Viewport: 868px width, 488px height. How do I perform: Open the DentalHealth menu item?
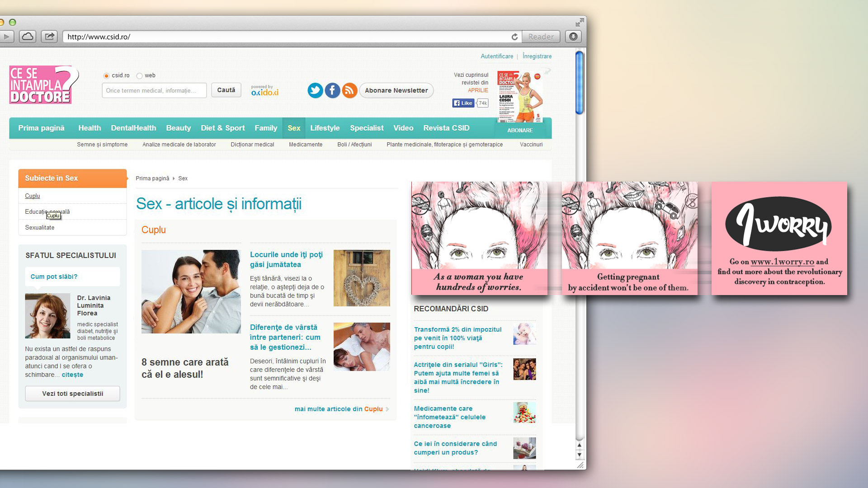click(x=133, y=128)
